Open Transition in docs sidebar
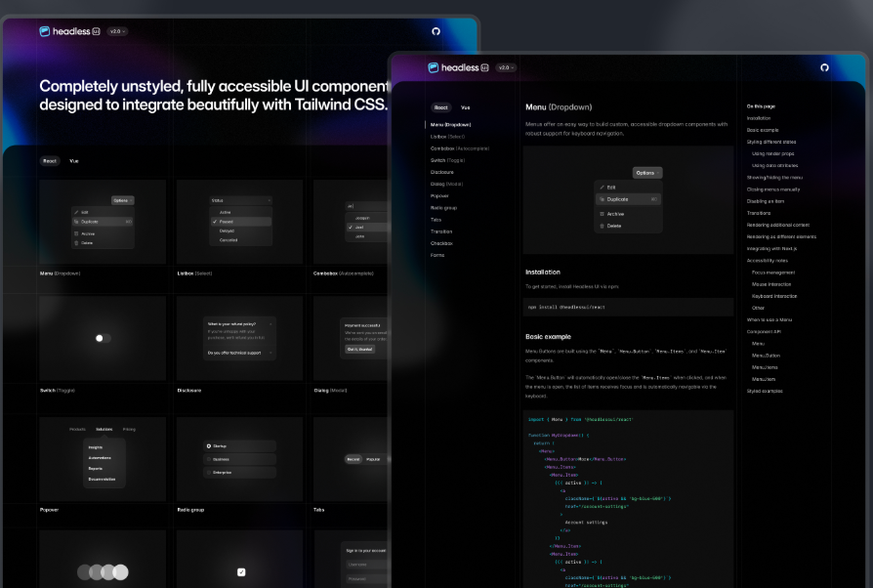873x588 pixels. click(441, 231)
